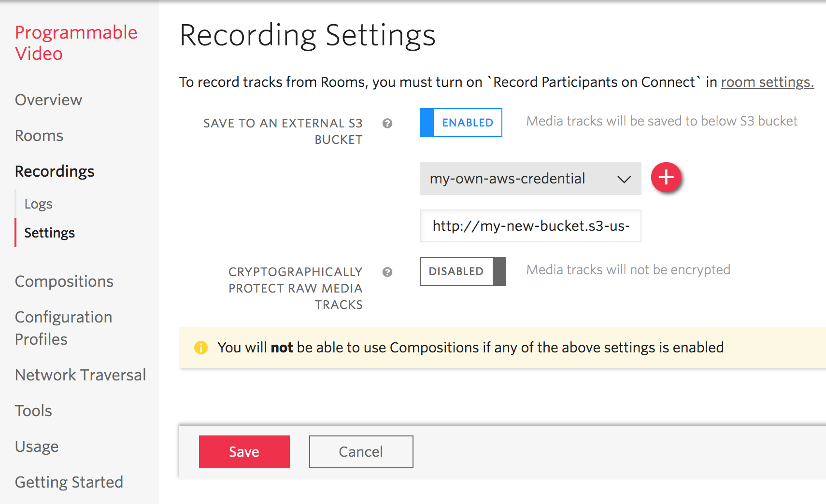This screenshot has width=826, height=504.
Task: Open the my-own-aws-credential dropdown
Action: (530, 179)
